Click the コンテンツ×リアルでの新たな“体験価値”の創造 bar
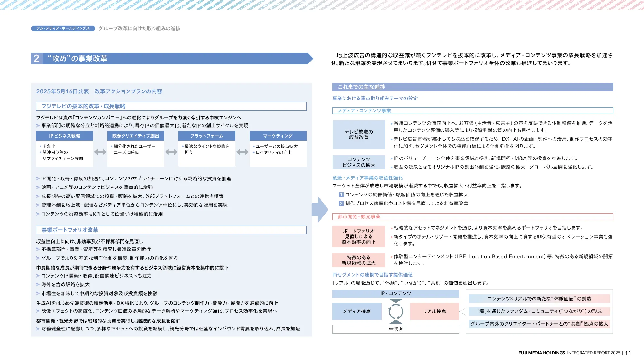Screen dimensions: 644x363 (539, 299)
